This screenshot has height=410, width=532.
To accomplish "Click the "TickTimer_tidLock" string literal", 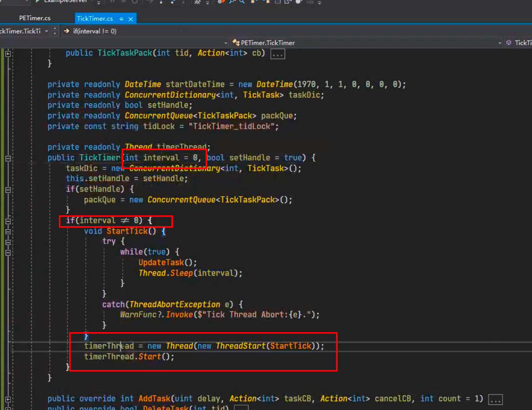I will pos(231,126).
